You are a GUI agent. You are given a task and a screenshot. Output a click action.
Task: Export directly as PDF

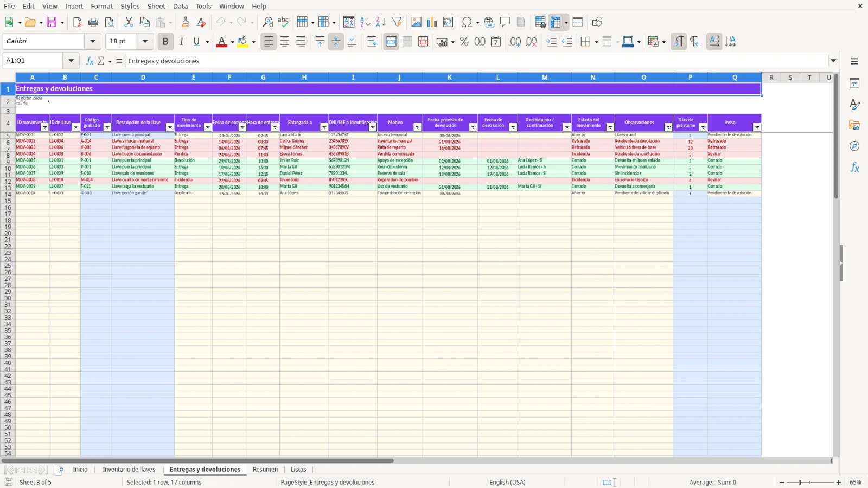pos(78,22)
